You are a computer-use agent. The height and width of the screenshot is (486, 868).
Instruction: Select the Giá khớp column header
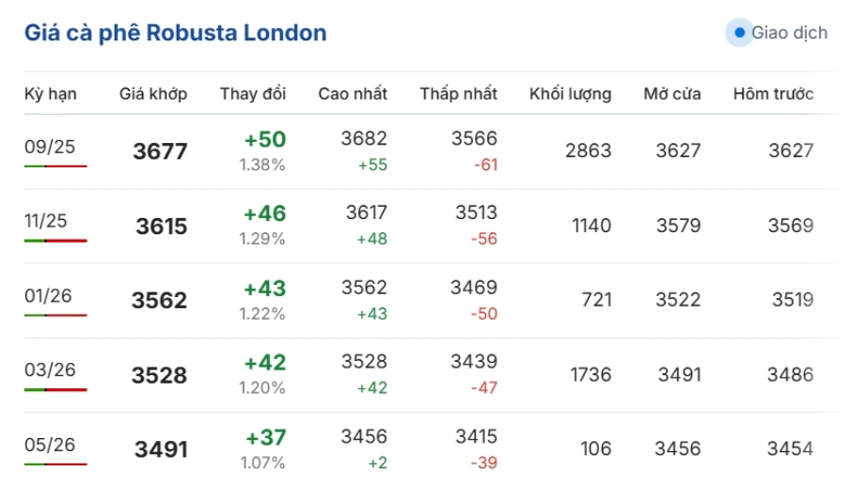click(x=153, y=94)
